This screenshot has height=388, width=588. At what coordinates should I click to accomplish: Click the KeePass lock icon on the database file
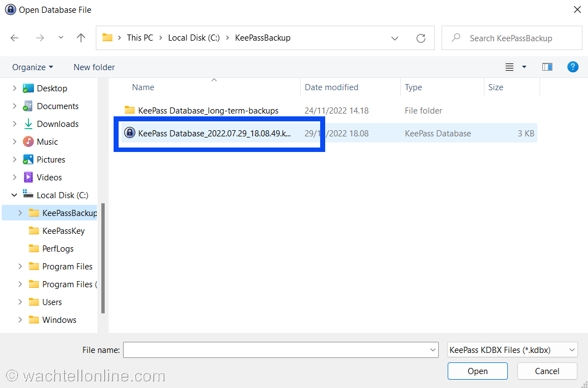coord(130,133)
